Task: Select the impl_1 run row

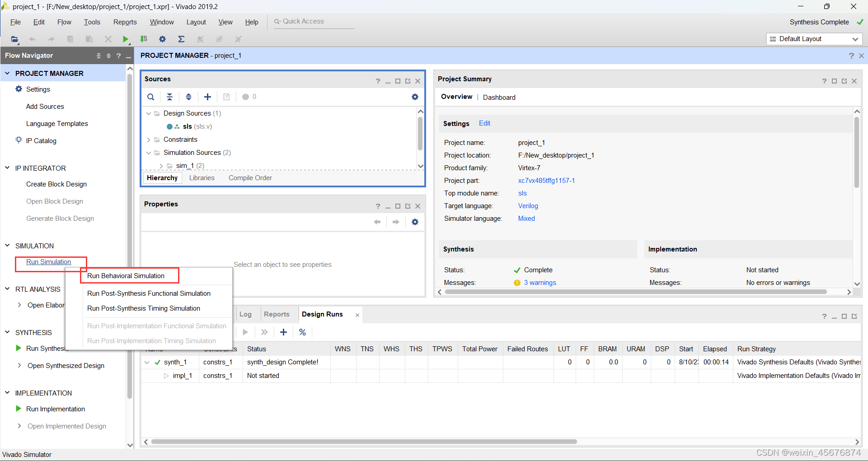Action: pos(500,376)
